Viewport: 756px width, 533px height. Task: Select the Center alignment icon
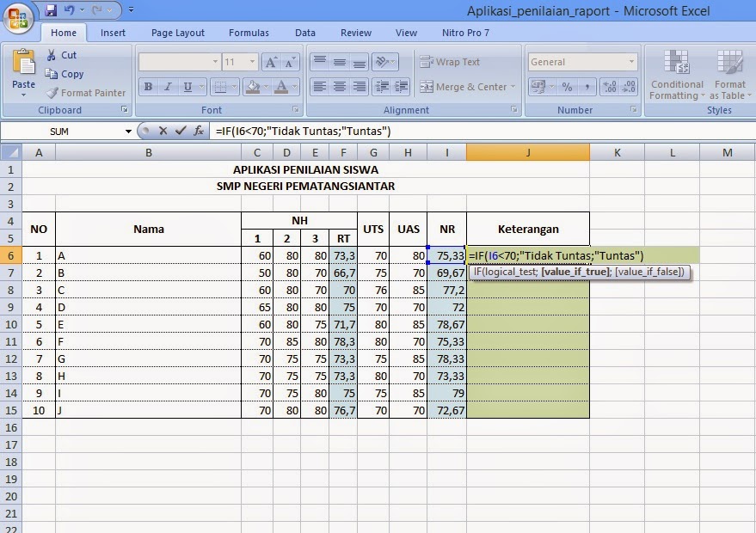pyautogui.click(x=340, y=88)
